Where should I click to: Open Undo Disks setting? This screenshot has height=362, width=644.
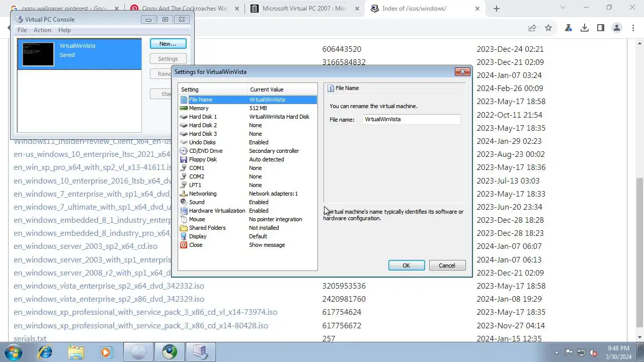point(248,142)
